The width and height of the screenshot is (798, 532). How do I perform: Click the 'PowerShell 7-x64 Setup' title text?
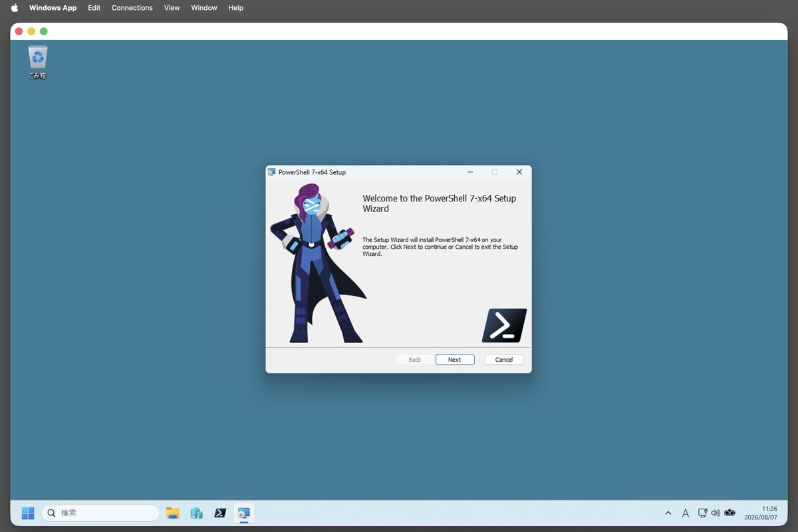tap(312, 172)
